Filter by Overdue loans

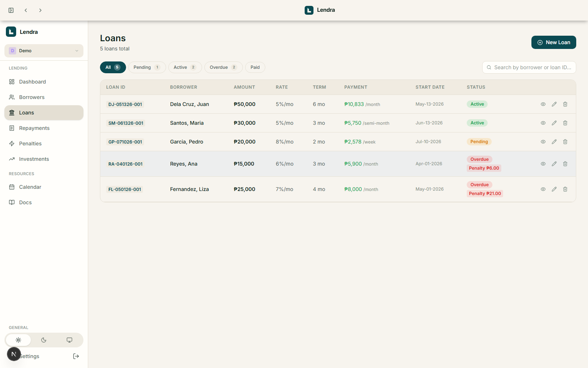[x=223, y=67]
